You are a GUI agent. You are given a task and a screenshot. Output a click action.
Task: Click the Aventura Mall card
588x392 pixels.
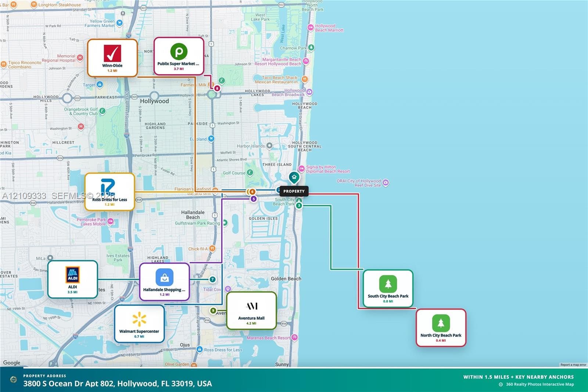(x=251, y=310)
